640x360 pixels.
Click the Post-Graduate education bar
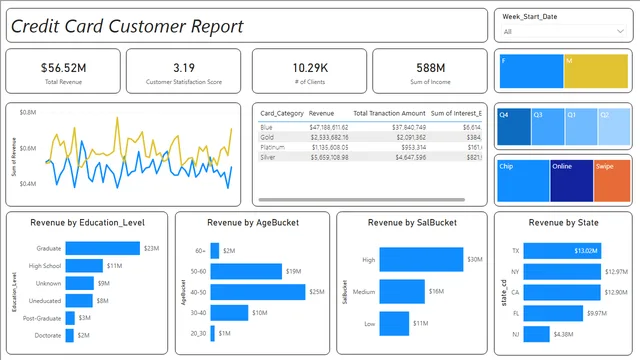[70, 318]
